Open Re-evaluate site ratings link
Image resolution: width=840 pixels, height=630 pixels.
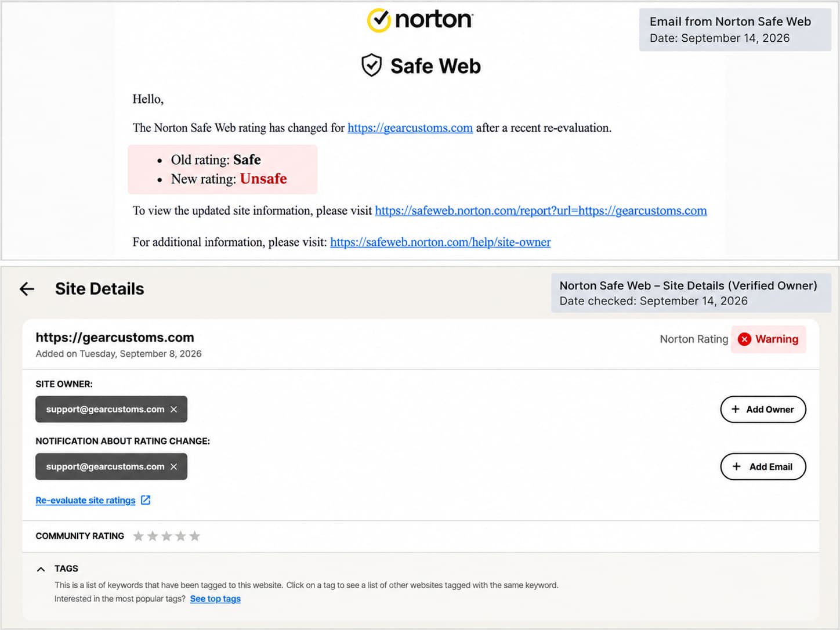85,500
